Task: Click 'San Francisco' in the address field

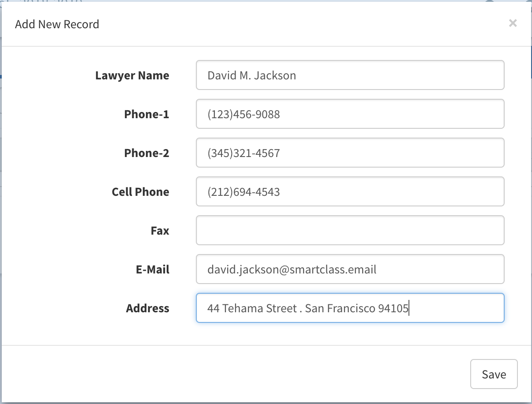Action: 340,308
